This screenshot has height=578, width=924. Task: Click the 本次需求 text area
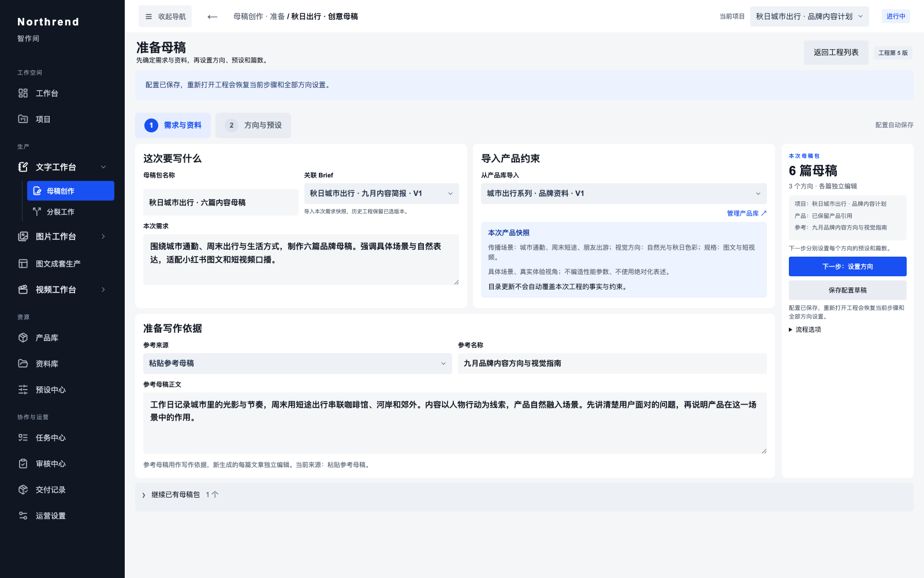pos(301,260)
